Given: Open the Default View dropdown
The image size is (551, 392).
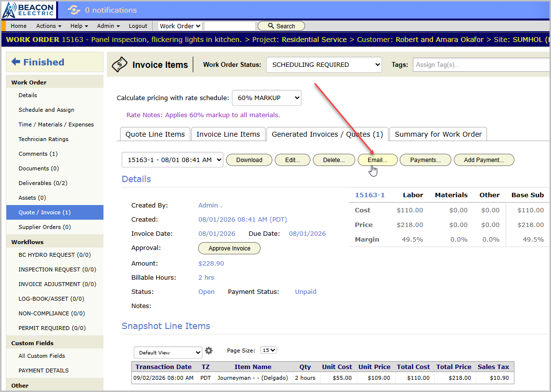Looking at the screenshot, I should 168,352.
